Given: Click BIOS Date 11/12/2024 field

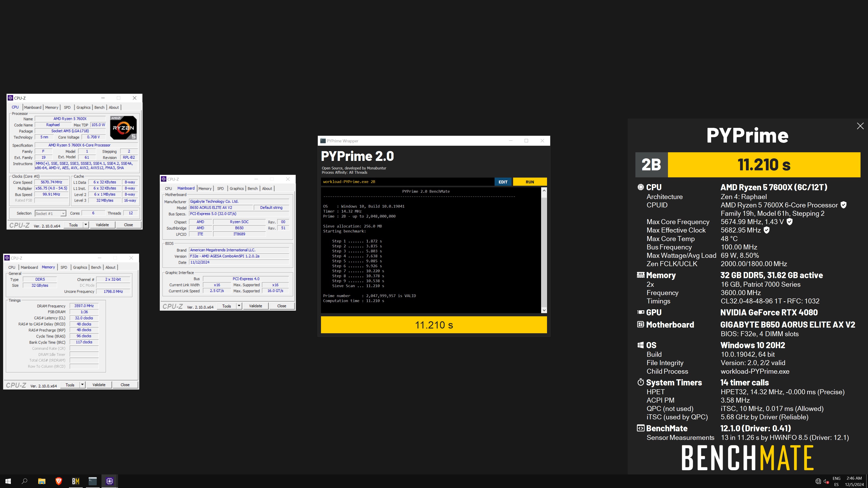Looking at the screenshot, I should pyautogui.click(x=239, y=262).
